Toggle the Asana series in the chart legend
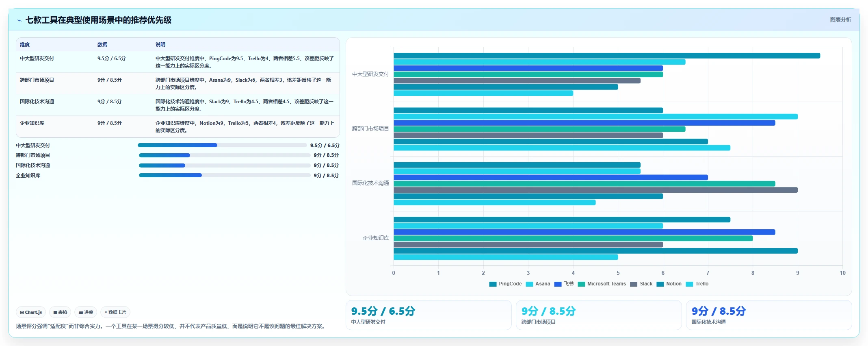This screenshot has height=346, width=868. coord(538,284)
